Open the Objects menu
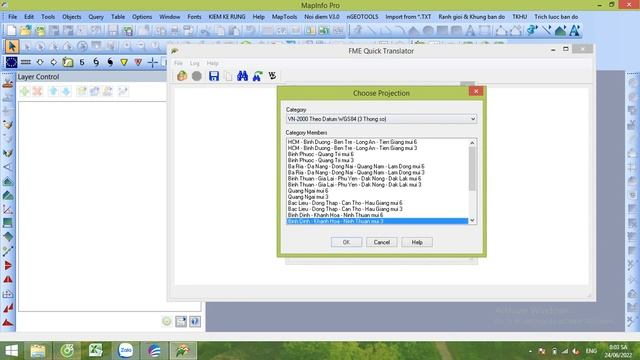Screen dimensions: 640x360 pos(71,17)
